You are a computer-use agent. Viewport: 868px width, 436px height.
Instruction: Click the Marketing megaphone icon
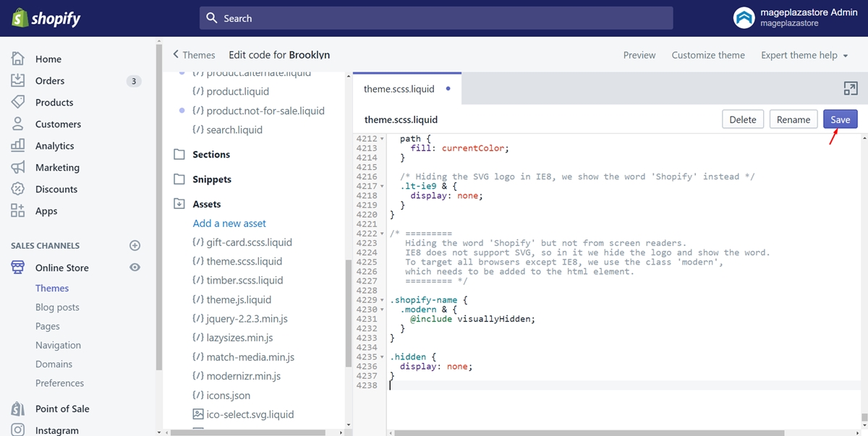pyautogui.click(x=18, y=167)
